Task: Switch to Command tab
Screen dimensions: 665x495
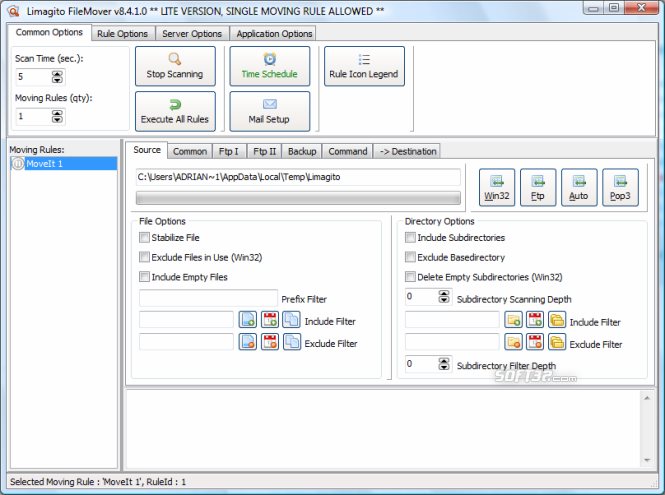Action: 348,151
